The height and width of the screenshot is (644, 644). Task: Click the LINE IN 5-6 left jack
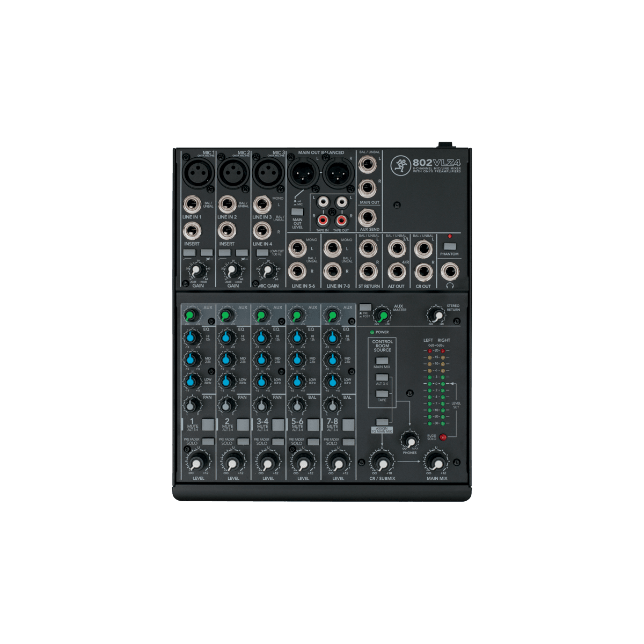[297, 248]
